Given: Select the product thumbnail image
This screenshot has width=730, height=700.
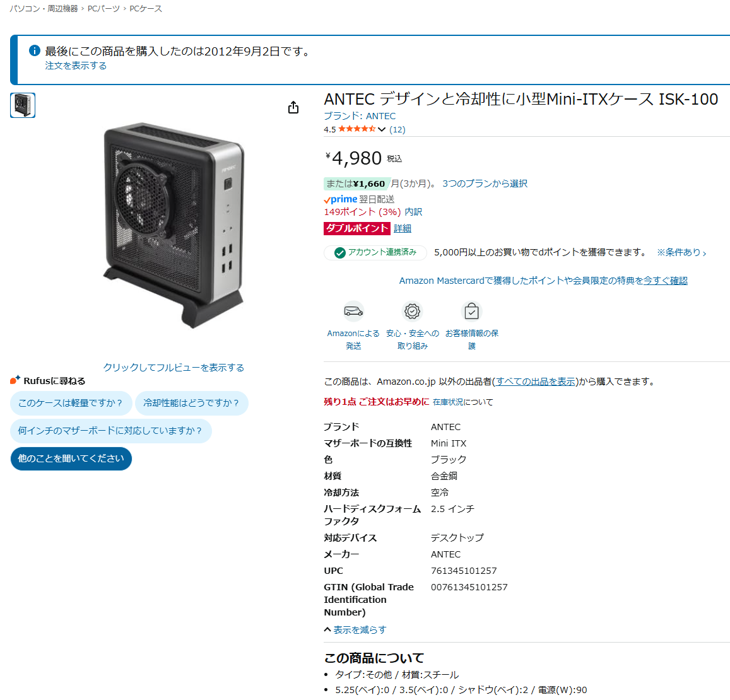Looking at the screenshot, I should click(x=23, y=105).
